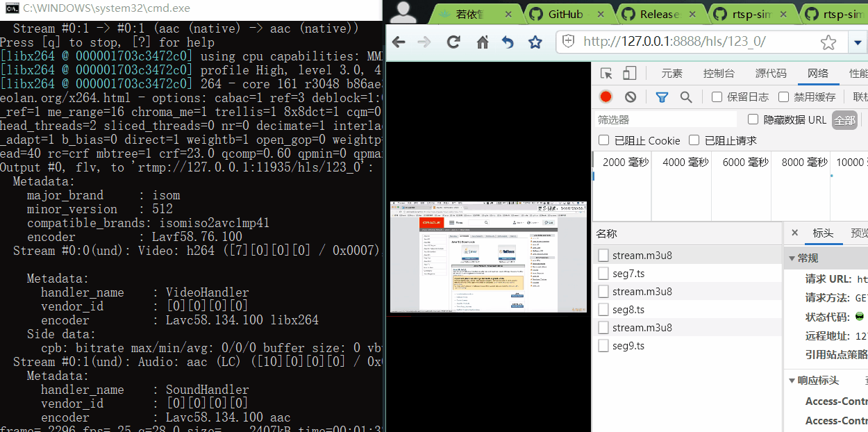Check the 已阻止 Cookie checkbox
868x432 pixels.
pos(603,140)
